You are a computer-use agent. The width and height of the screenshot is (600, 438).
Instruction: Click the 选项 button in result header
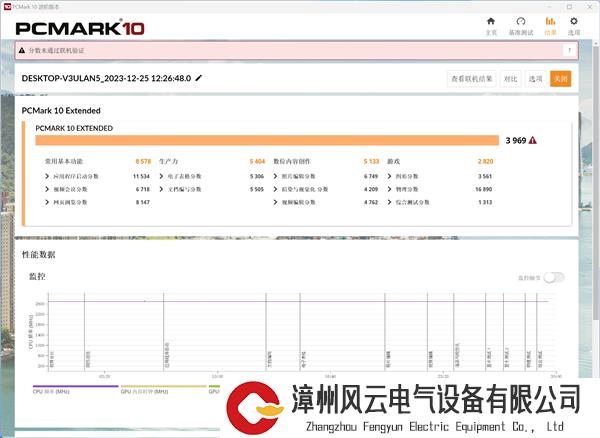(535, 79)
